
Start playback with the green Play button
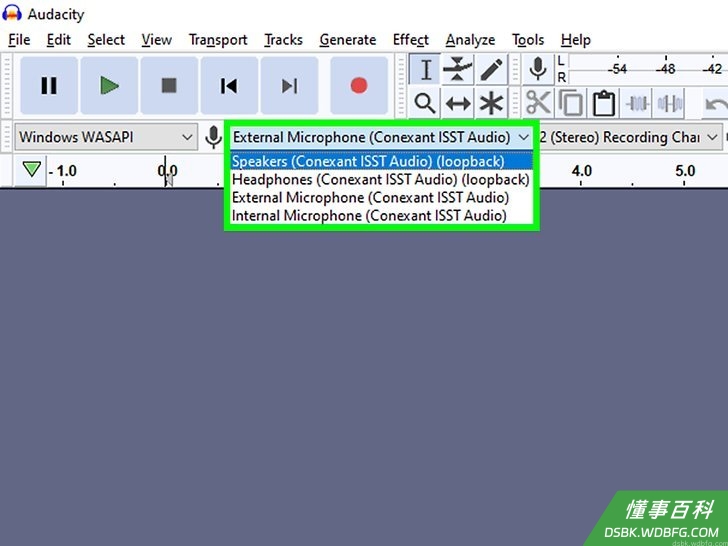point(109,85)
